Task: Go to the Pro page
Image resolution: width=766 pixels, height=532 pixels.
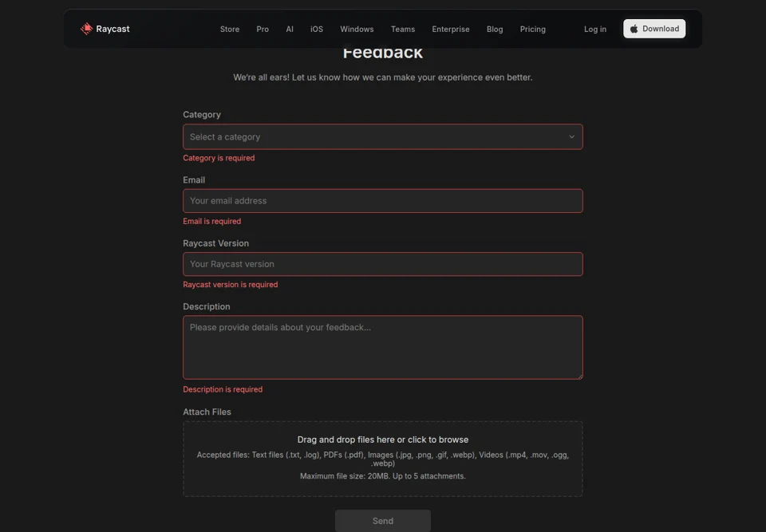Action: click(263, 30)
